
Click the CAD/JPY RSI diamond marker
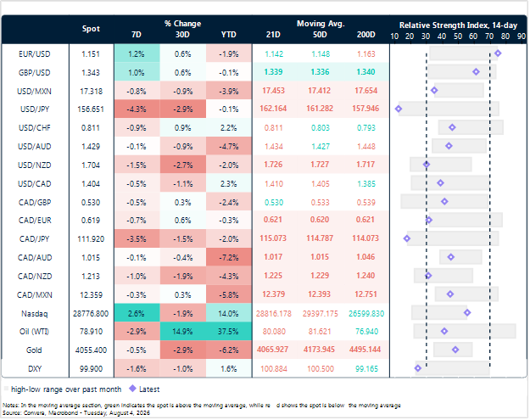click(x=408, y=239)
